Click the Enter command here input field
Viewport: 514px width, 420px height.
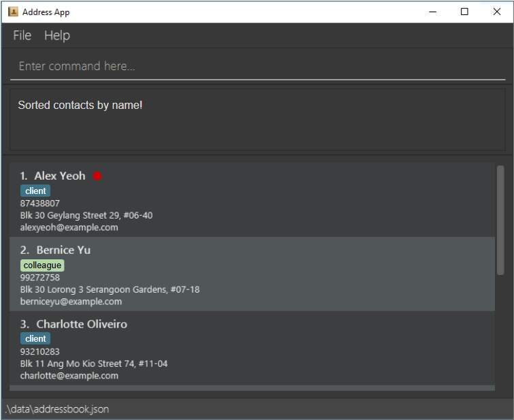[257, 66]
